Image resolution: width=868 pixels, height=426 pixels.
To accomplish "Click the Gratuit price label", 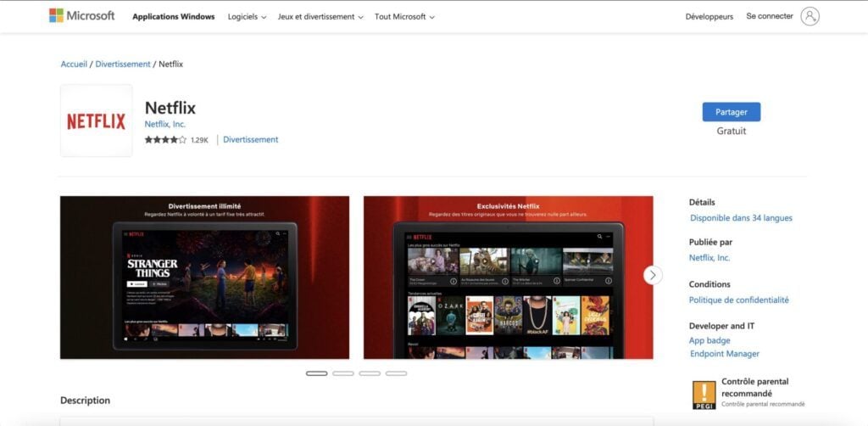I will [732, 132].
